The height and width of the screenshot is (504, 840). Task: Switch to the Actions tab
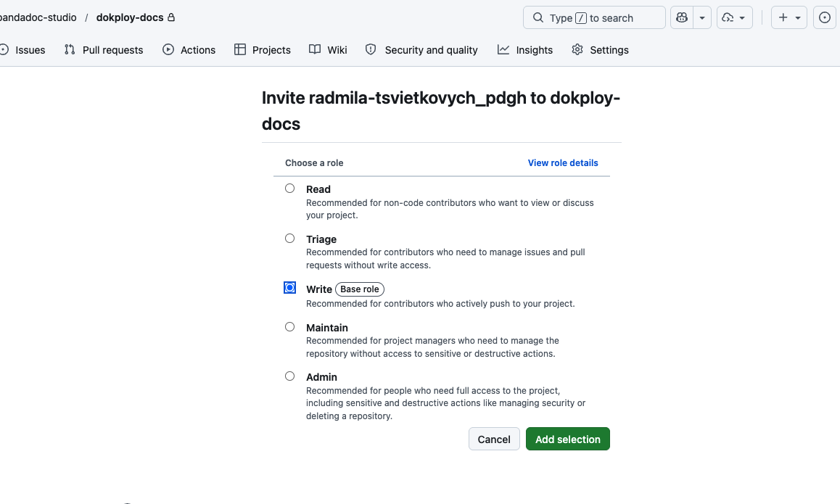point(189,50)
